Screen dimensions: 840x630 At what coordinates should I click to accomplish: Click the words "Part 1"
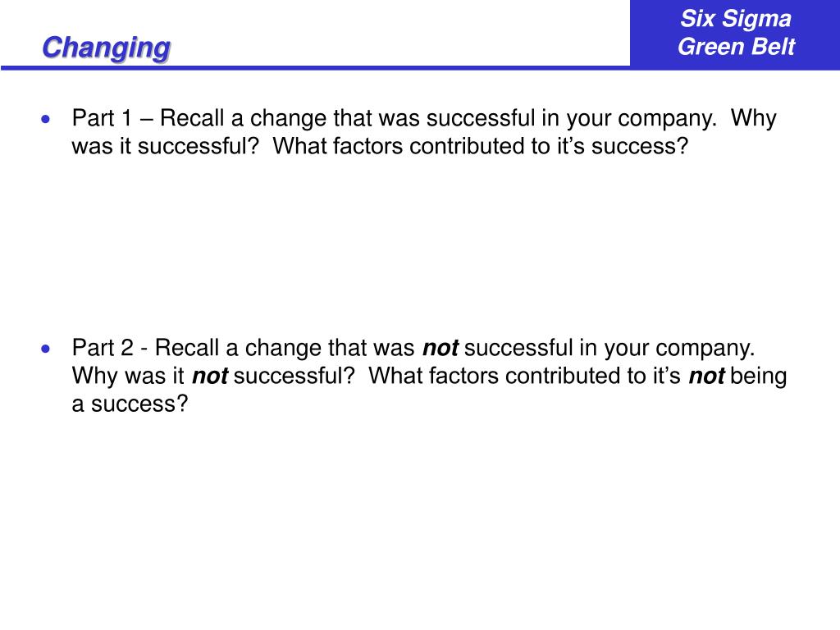pos(102,118)
